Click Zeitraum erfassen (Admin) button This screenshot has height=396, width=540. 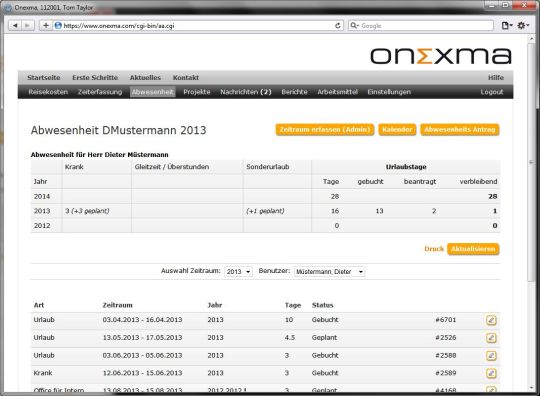click(x=325, y=129)
